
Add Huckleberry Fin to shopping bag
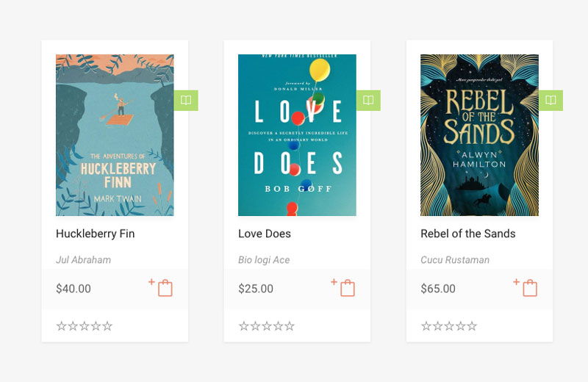point(164,288)
